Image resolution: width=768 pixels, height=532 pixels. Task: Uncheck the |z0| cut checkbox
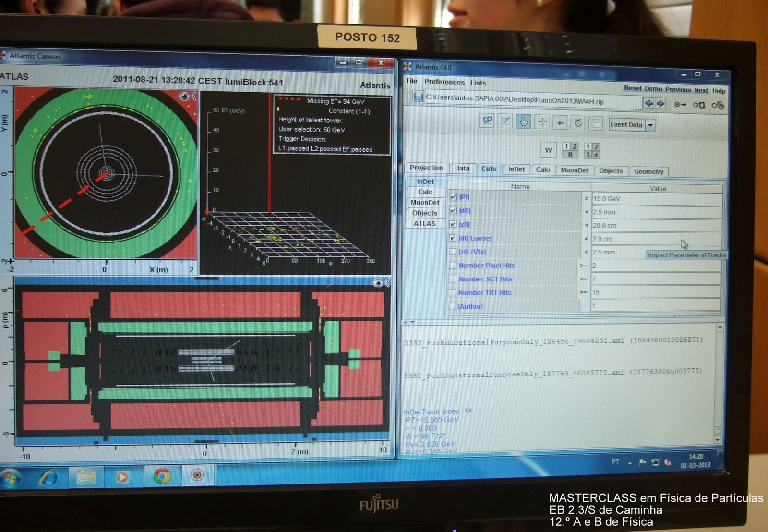[453, 224]
